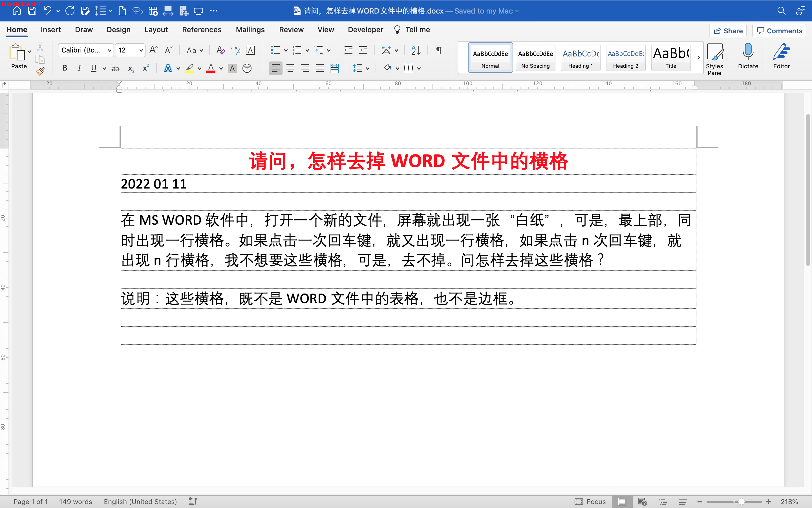Cut selection with the scissors icon
The width and height of the screenshot is (812, 508).
[40, 47]
